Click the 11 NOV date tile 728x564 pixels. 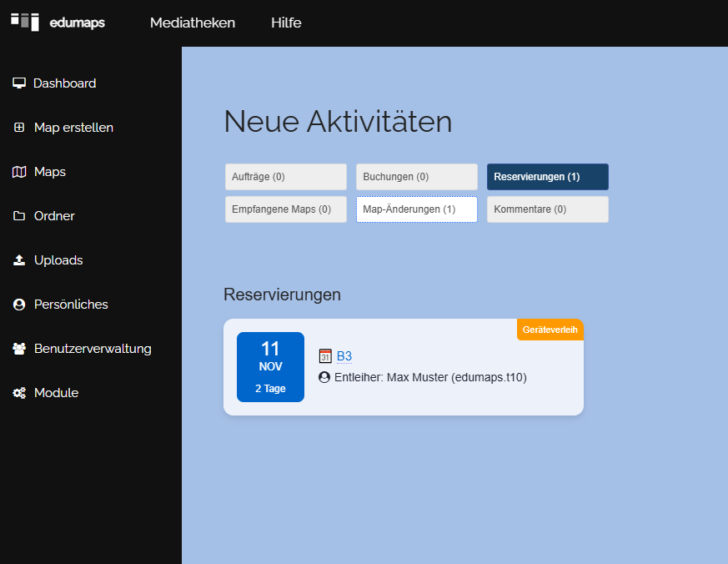pos(270,367)
